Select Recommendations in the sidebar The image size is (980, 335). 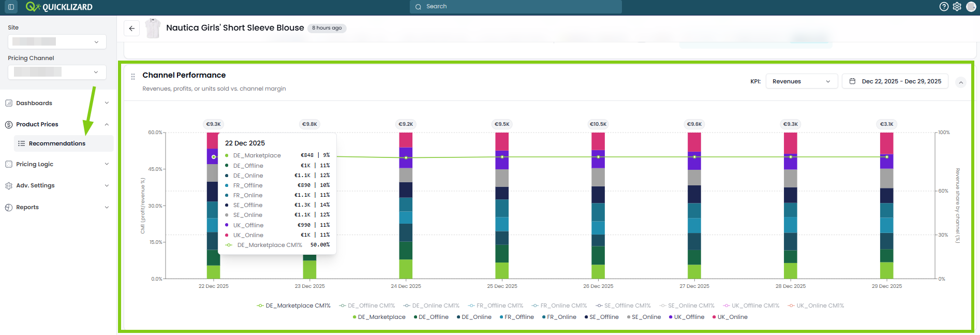(x=64, y=143)
